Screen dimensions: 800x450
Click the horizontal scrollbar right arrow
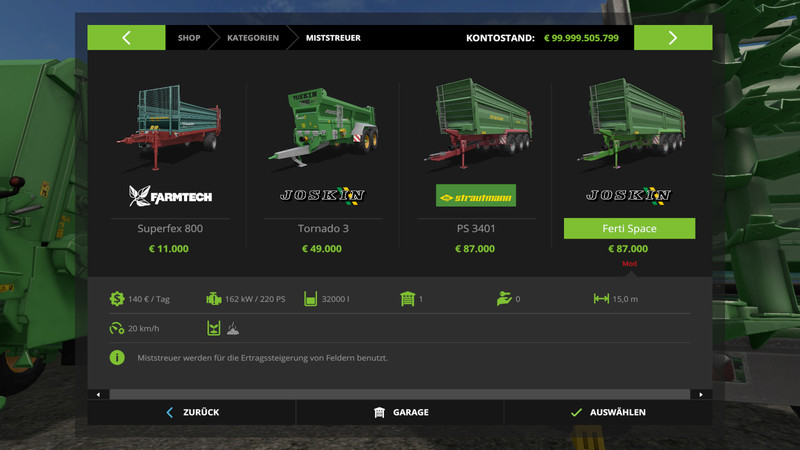pos(701,394)
